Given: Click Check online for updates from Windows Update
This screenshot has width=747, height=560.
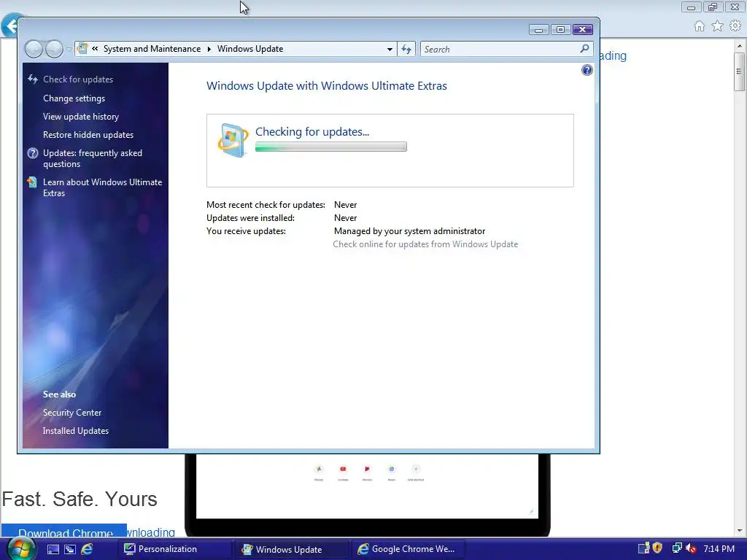Looking at the screenshot, I should (425, 244).
